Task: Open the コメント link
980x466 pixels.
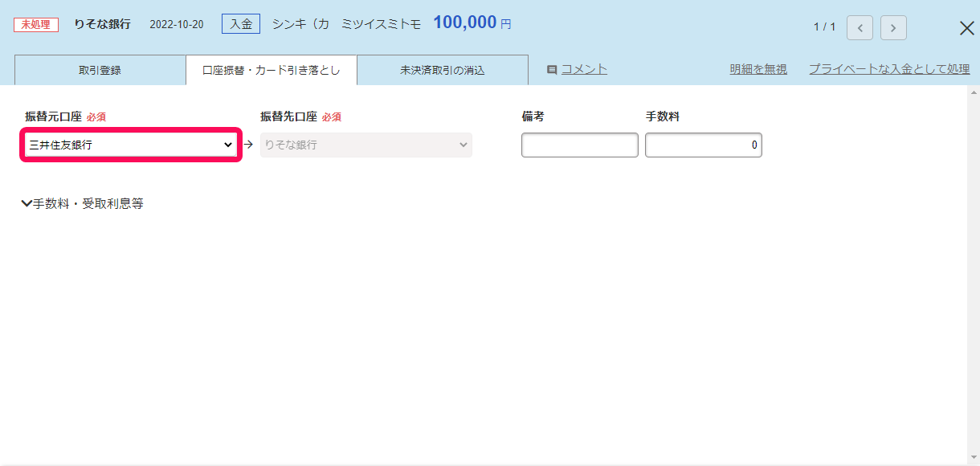Action: tap(584, 69)
